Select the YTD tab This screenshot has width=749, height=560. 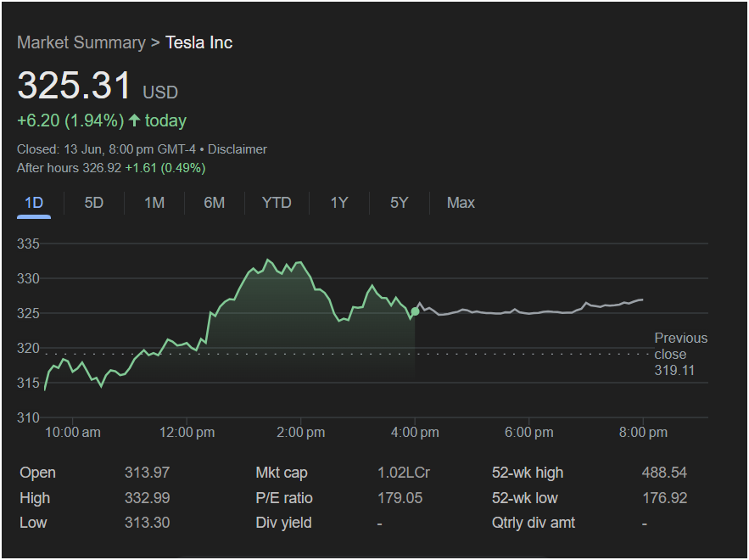[x=277, y=203]
